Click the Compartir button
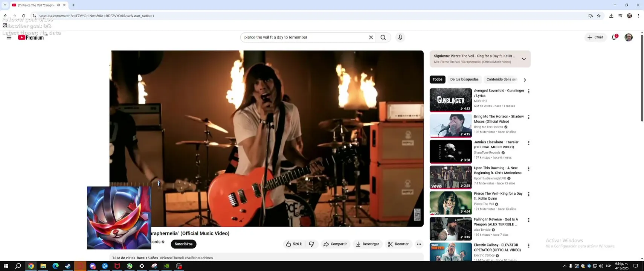 click(x=335, y=244)
